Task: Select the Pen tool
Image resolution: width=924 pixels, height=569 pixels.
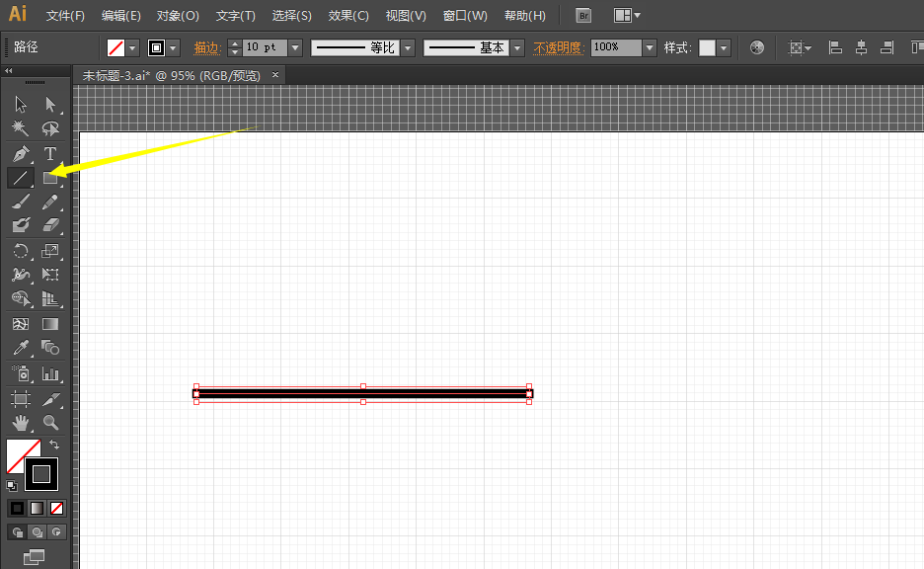Action: click(21, 154)
